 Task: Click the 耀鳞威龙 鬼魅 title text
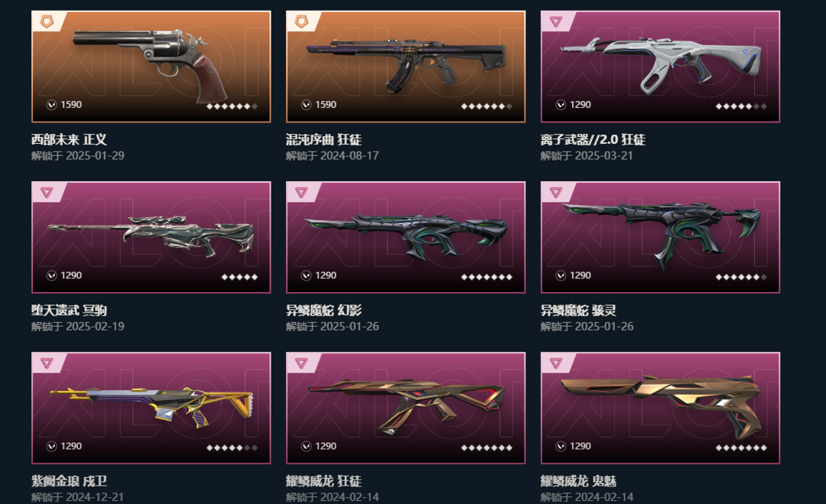tap(578, 481)
